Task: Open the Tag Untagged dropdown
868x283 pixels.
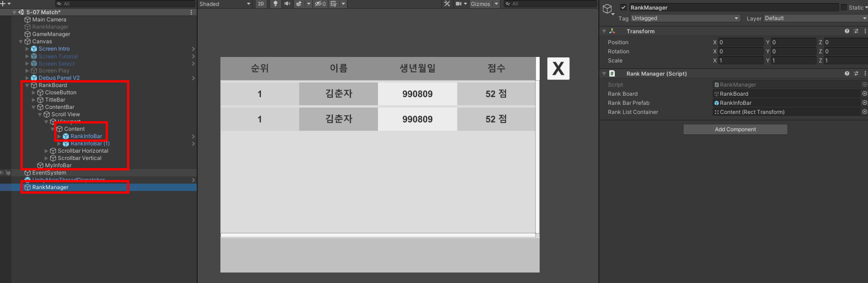Action: (x=685, y=18)
